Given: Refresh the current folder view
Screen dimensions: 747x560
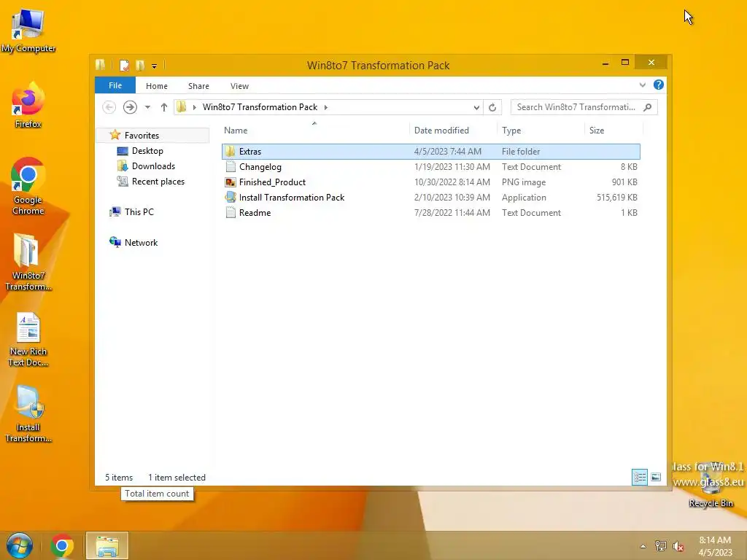Looking at the screenshot, I should (492, 108).
